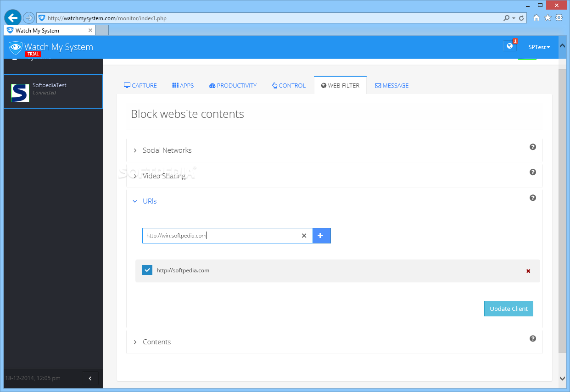Click the Block website contents heading

click(187, 114)
